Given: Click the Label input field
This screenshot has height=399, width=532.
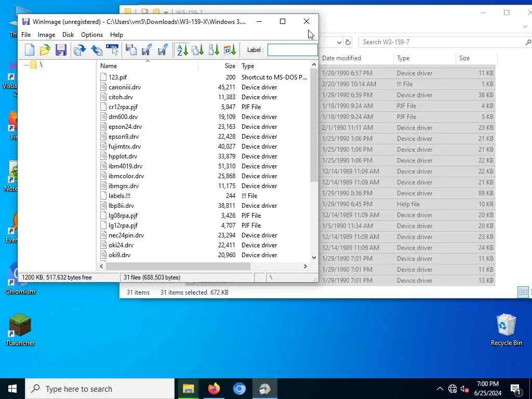Looking at the screenshot, I should pos(292,50).
